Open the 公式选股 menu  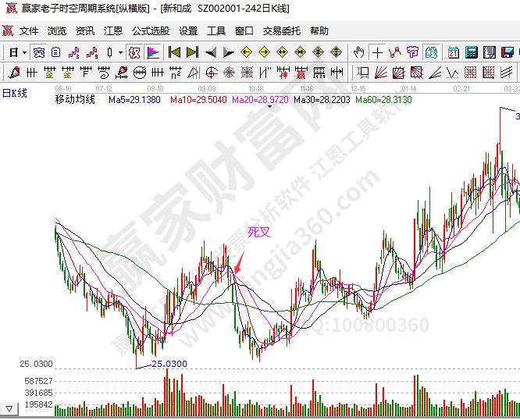[x=150, y=31]
